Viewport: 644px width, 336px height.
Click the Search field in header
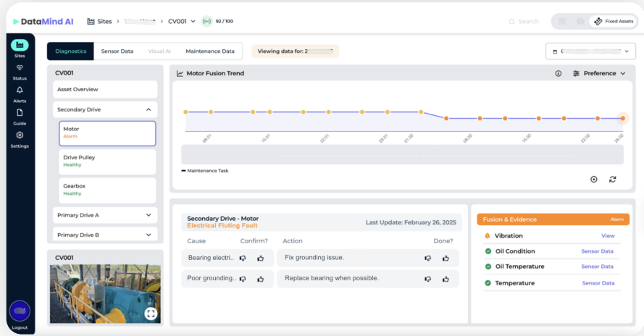pos(527,22)
